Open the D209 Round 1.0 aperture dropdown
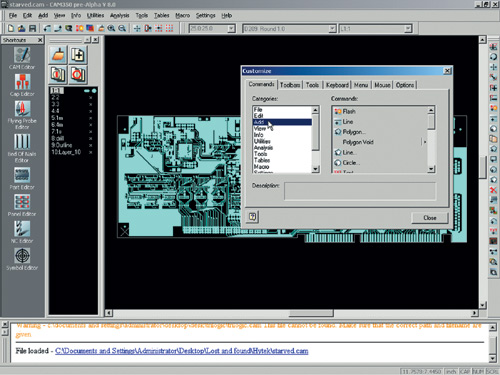Viewport: 500px width, 375px height. click(x=332, y=29)
